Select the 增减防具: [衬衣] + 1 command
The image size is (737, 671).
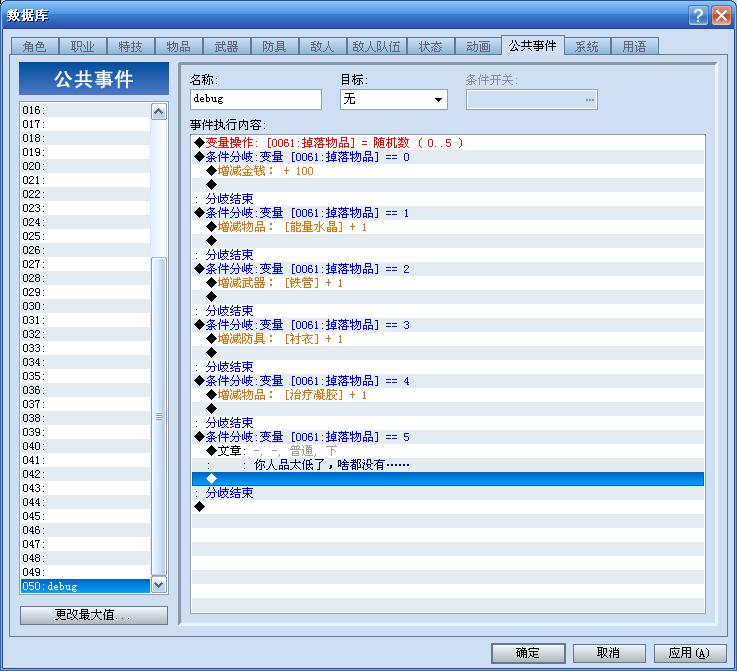pyautogui.click(x=448, y=339)
